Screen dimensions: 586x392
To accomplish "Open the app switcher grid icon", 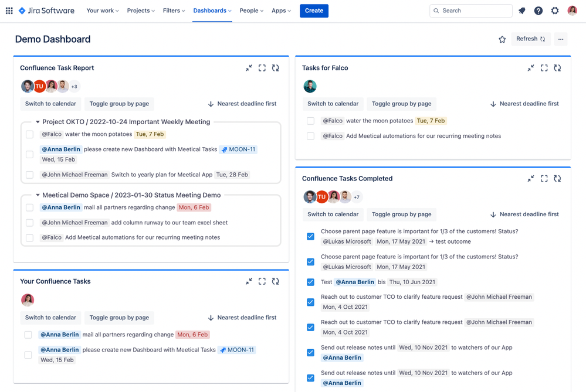I will point(9,11).
